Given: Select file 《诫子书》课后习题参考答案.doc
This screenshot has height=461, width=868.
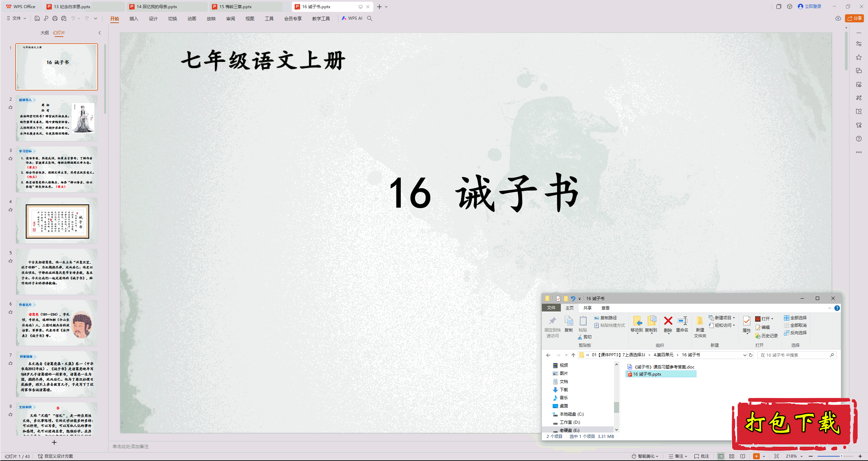Looking at the screenshot, I should click(x=661, y=367).
